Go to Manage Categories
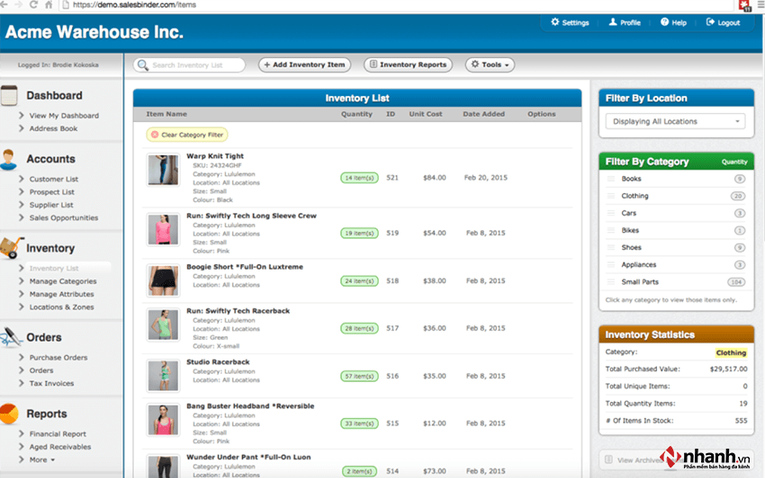 coord(63,281)
